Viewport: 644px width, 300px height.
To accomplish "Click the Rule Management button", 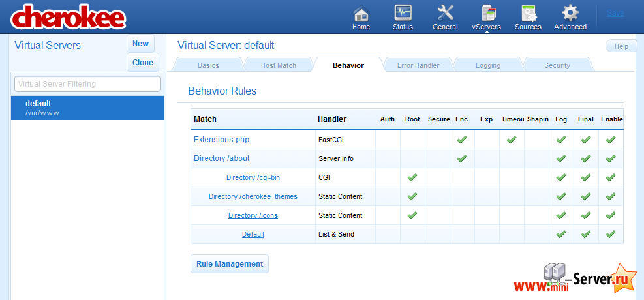I will 230,264.
